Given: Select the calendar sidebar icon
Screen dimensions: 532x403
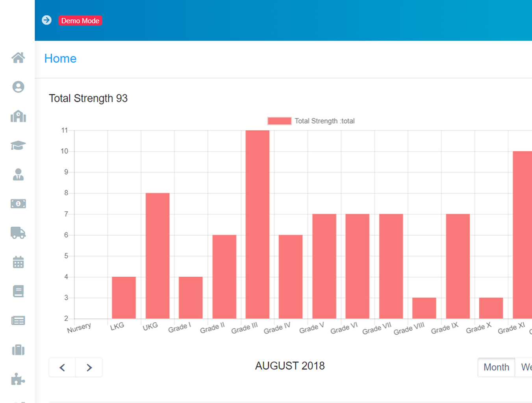Looking at the screenshot, I should click(18, 262).
